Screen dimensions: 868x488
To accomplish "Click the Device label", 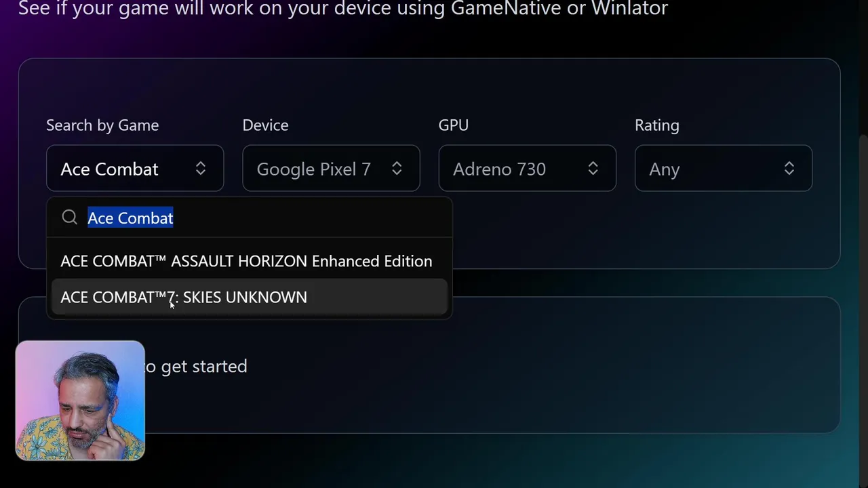I will [265, 125].
